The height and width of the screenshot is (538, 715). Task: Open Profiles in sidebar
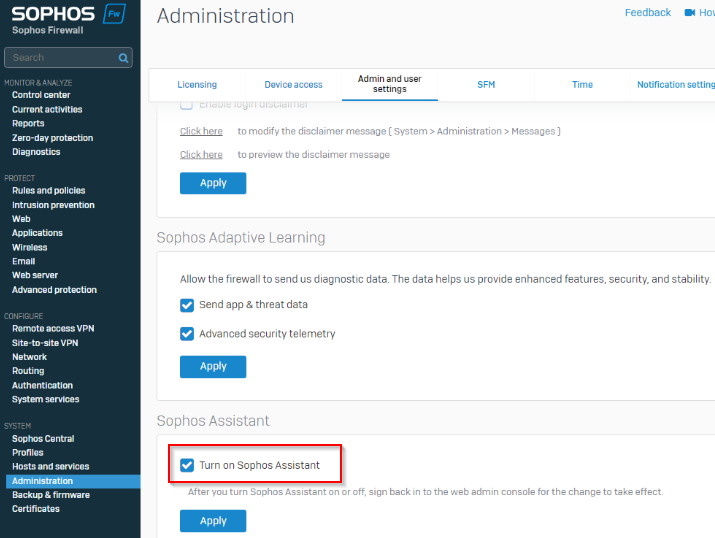28,453
